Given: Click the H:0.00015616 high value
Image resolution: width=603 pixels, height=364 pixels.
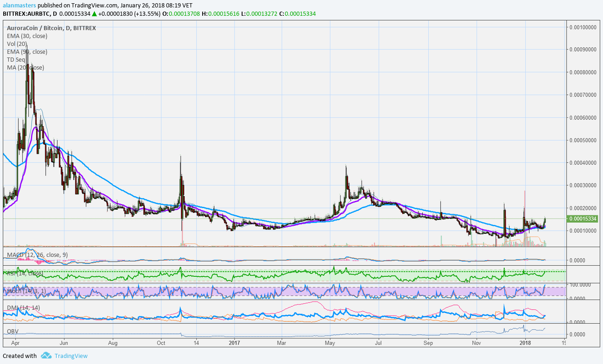Looking at the screenshot, I should click(221, 14).
